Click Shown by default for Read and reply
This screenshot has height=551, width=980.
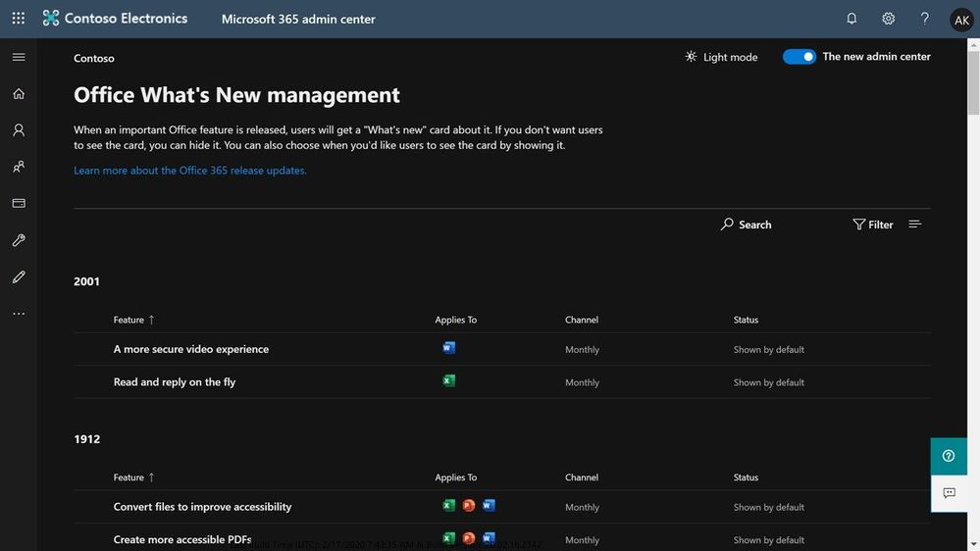(x=769, y=381)
